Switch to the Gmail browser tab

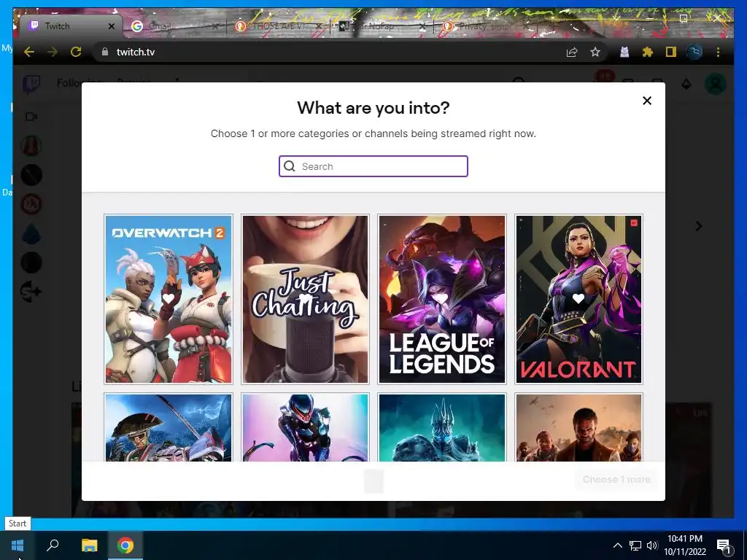(x=174, y=26)
